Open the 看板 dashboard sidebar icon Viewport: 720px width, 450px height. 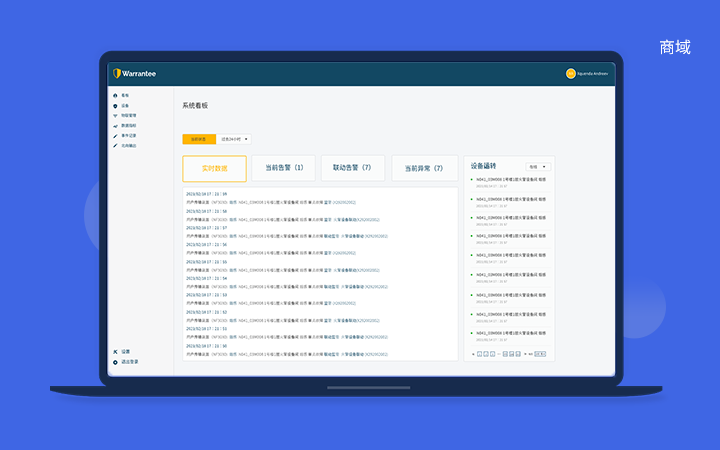pos(116,95)
